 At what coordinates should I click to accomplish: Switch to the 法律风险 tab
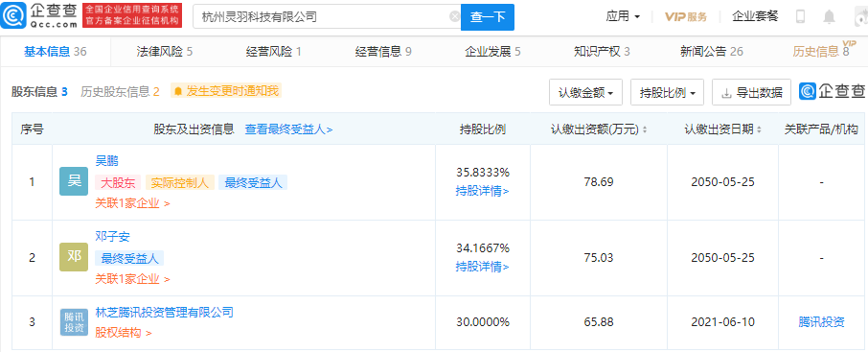[165, 52]
